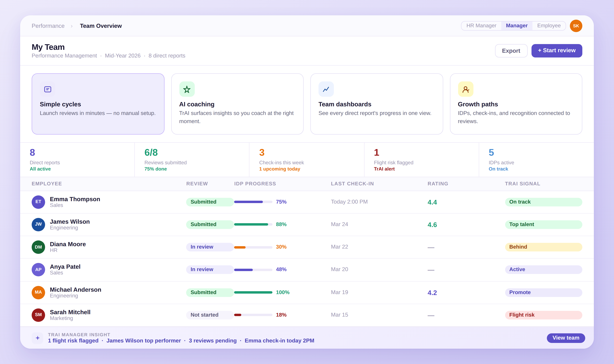Click the View team button
Viewport: 614px width, 364px height.
point(566,338)
